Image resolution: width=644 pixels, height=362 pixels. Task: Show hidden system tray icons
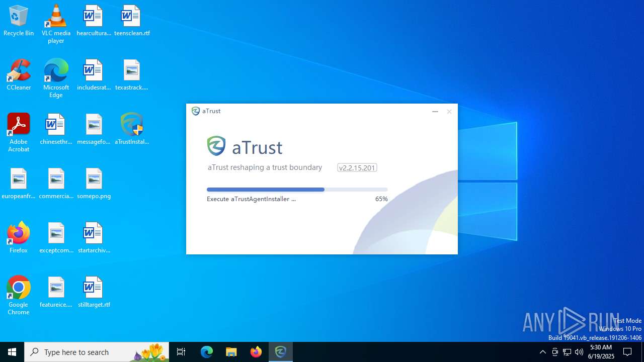pyautogui.click(x=542, y=352)
